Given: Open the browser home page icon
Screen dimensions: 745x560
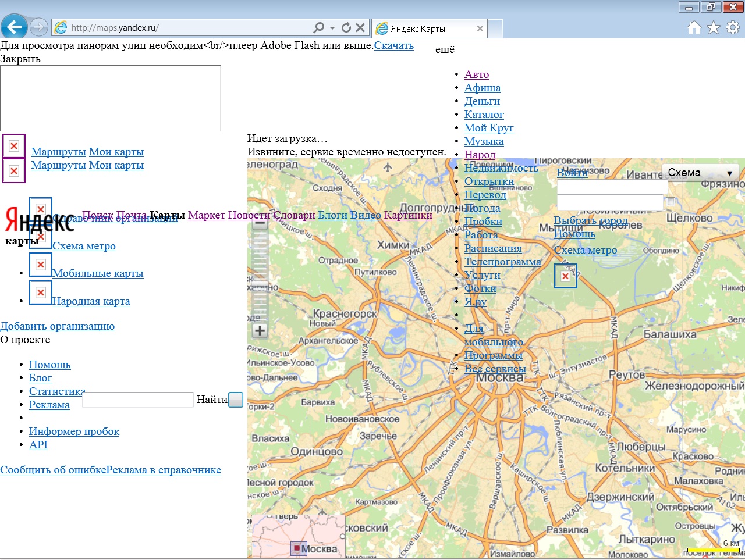Looking at the screenshot, I should tap(694, 27).
